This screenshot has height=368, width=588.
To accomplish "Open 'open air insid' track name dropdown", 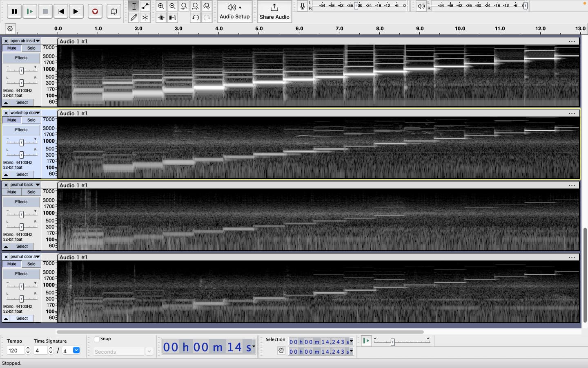I will pyautogui.click(x=25, y=41).
